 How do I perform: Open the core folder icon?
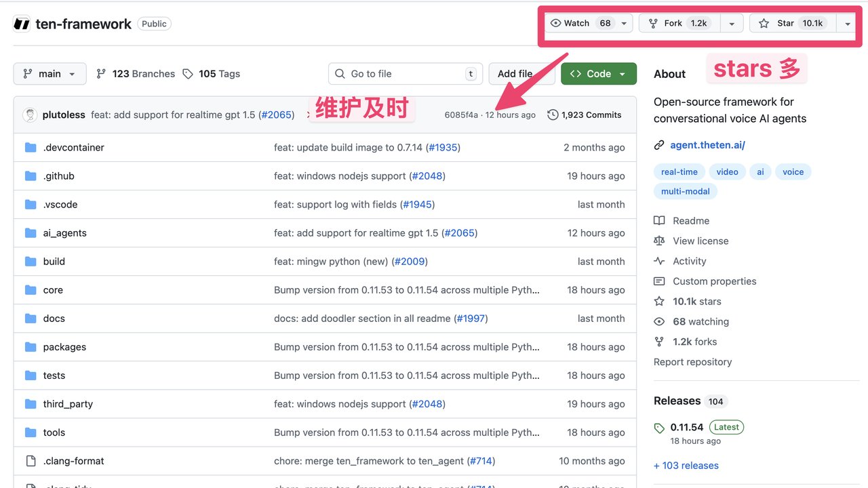pyautogui.click(x=31, y=289)
